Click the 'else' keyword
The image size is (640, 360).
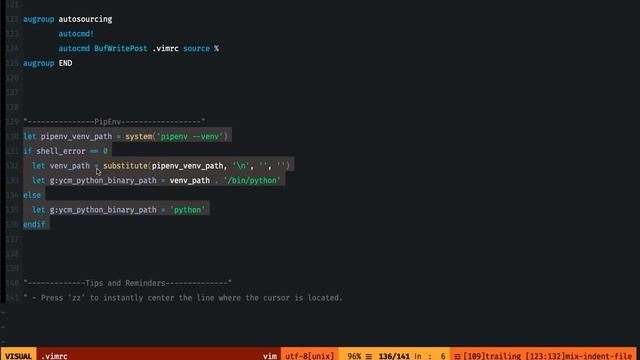click(32, 195)
